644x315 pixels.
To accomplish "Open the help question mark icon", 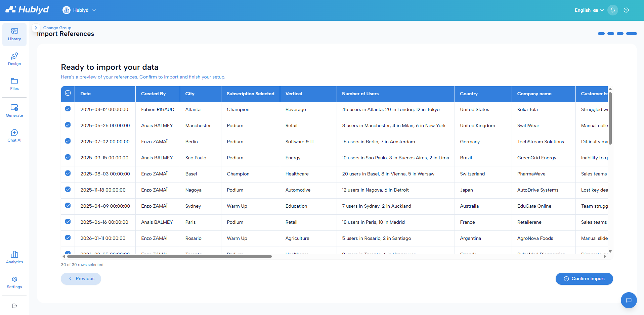I will click(x=626, y=10).
